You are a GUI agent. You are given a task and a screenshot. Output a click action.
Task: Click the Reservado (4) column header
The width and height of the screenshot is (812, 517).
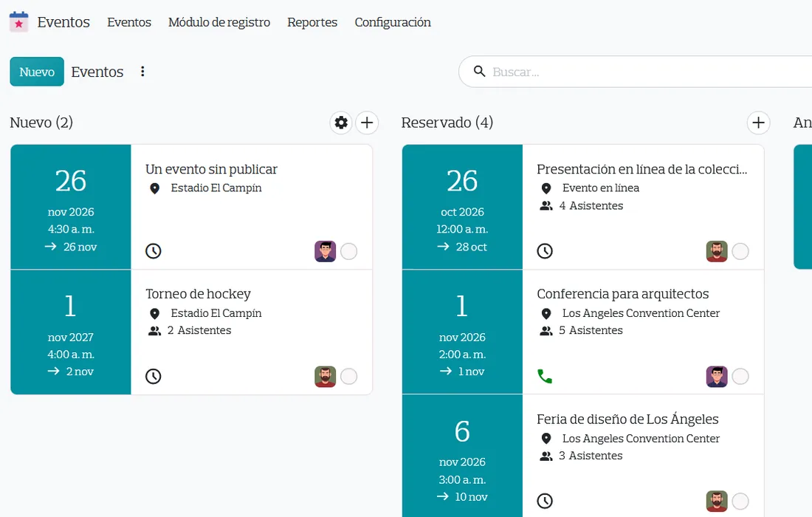(447, 123)
